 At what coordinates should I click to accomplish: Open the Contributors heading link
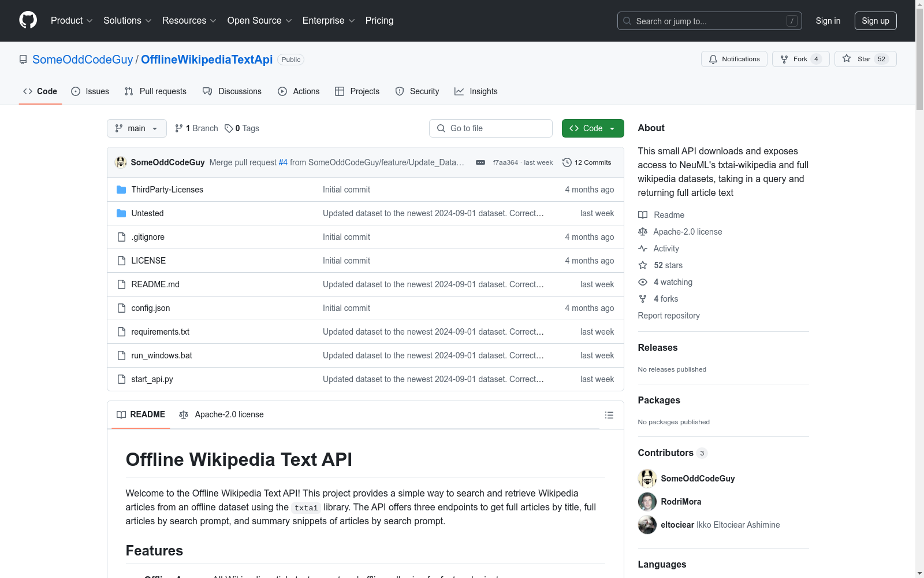coord(673,453)
